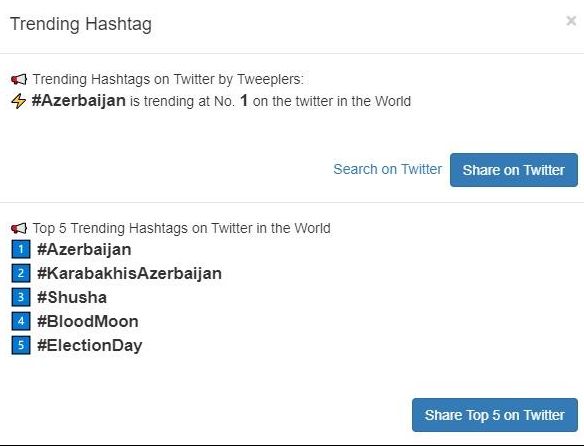The height and width of the screenshot is (446, 584).
Task: Click the lightning bolt icon before #Azerbaijan
Action: click(19, 101)
